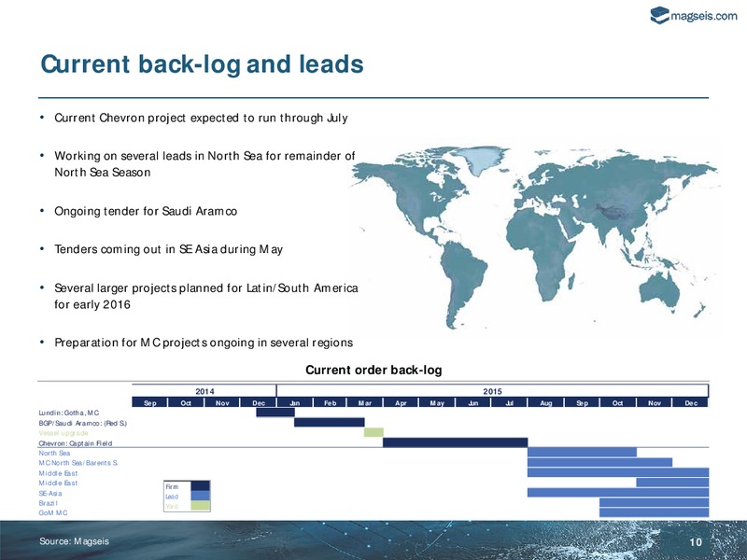The height and width of the screenshot is (560, 747).
Task: Click the 'Vessel upgrade' row label
Action: coord(63,433)
